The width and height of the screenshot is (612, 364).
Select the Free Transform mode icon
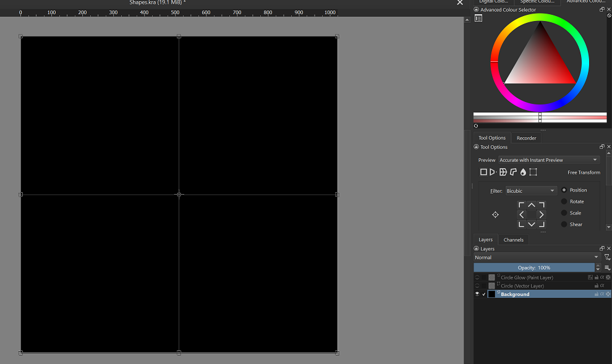(x=483, y=172)
